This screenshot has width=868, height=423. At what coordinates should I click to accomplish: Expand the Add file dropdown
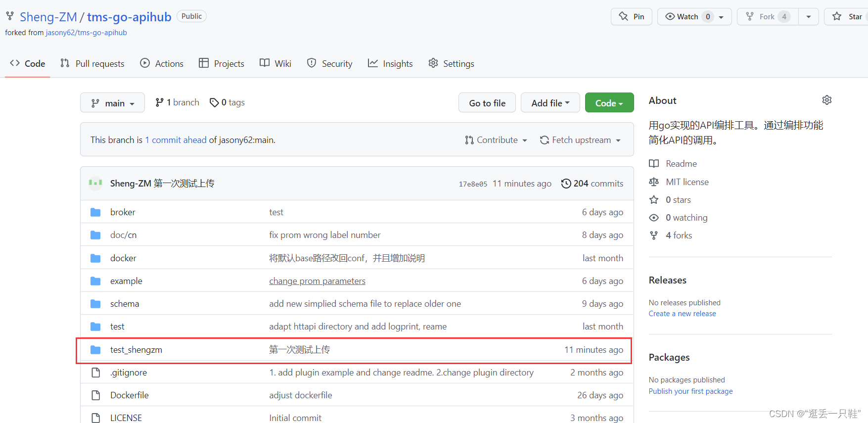tap(550, 103)
